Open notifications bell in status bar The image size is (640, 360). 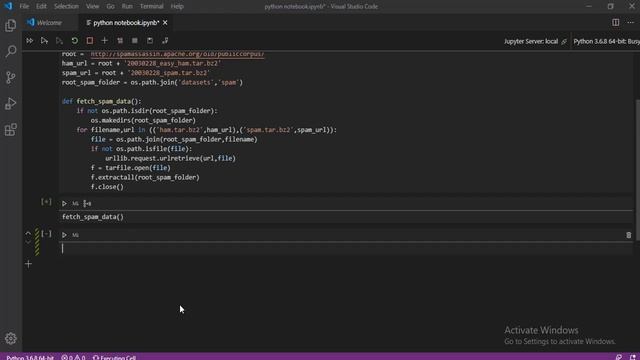pos(632,357)
